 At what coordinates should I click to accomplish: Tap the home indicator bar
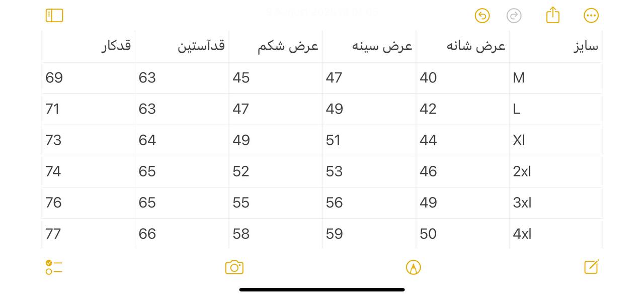point(322,289)
